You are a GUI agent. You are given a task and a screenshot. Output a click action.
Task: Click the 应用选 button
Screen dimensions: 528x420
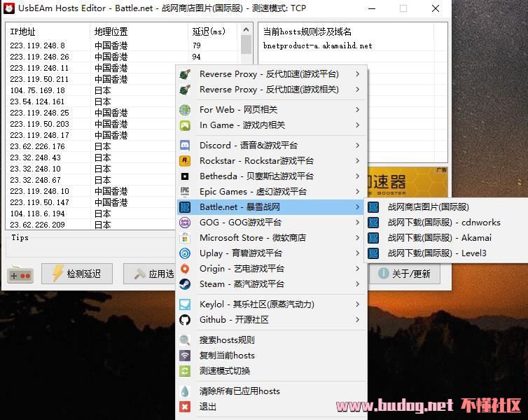[x=150, y=274]
